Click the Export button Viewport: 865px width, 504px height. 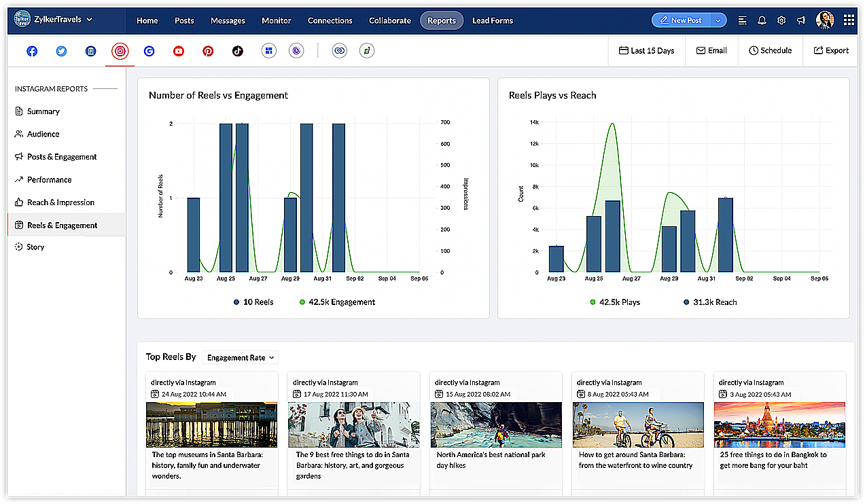click(831, 51)
